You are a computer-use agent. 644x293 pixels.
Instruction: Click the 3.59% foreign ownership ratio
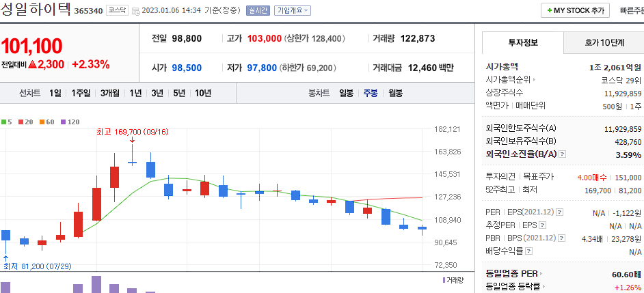pyautogui.click(x=630, y=155)
